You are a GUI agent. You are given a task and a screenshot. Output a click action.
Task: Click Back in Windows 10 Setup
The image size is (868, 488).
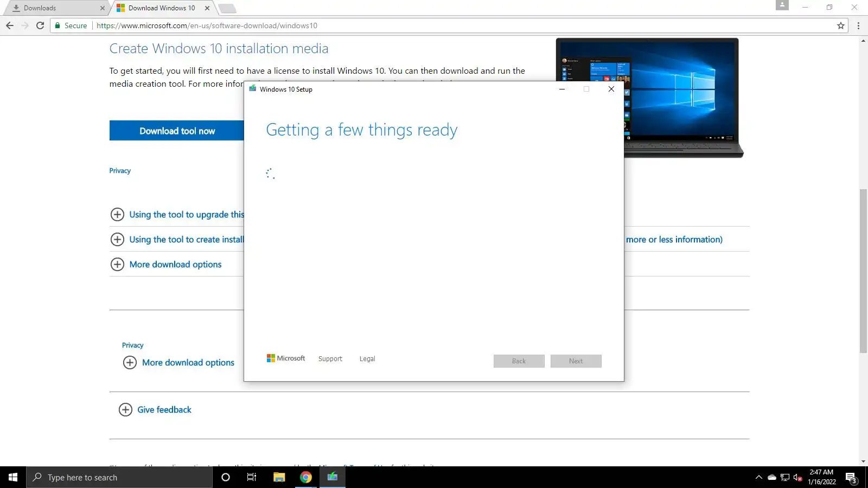point(519,361)
